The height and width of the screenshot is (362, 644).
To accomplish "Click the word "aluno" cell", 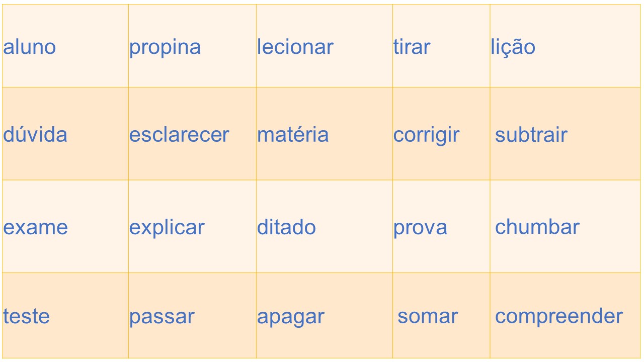I will coord(30,47).
